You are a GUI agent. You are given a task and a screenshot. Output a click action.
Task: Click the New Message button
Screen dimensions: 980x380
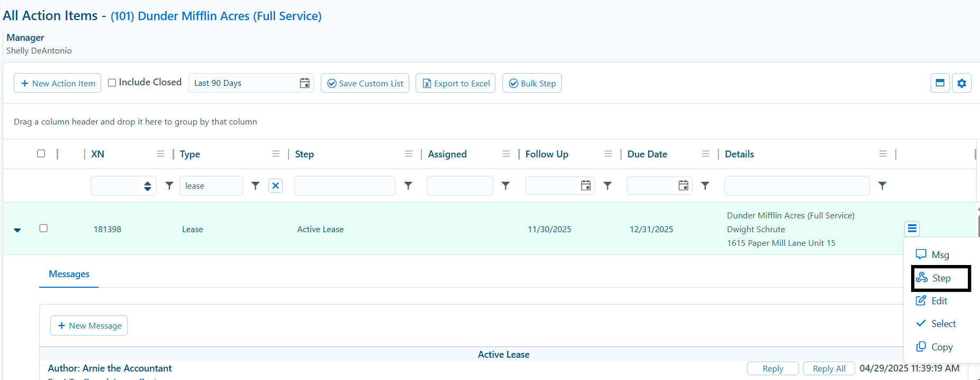point(89,325)
